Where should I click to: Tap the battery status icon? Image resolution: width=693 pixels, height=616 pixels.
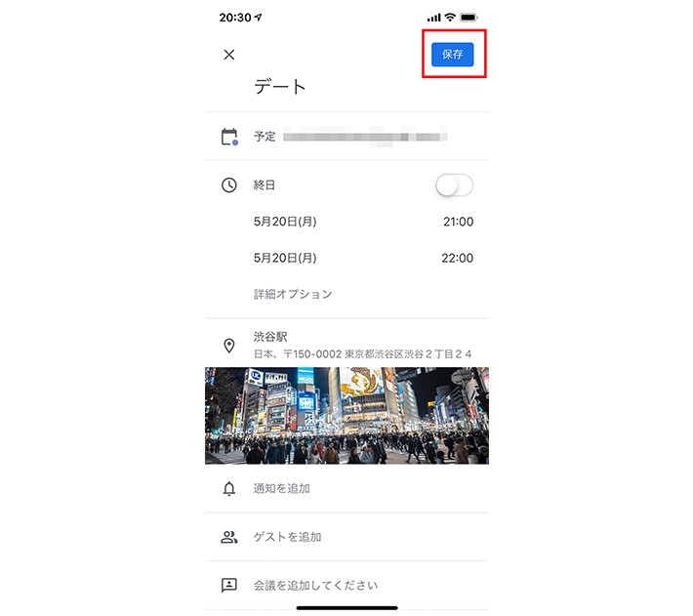(469, 18)
